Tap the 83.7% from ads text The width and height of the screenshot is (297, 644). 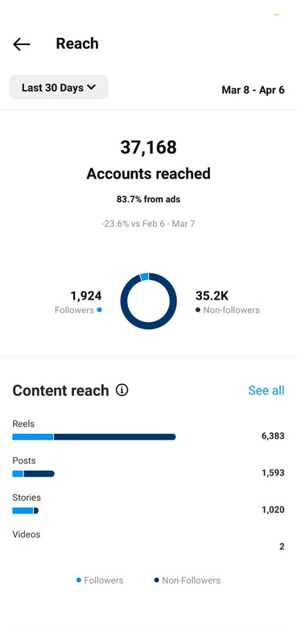tap(148, 200)
